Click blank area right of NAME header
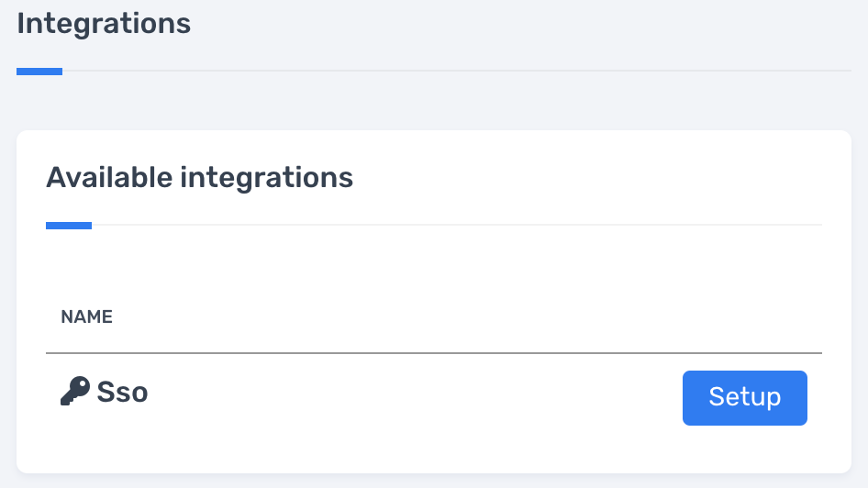868x488 pixels. [459, 317]
